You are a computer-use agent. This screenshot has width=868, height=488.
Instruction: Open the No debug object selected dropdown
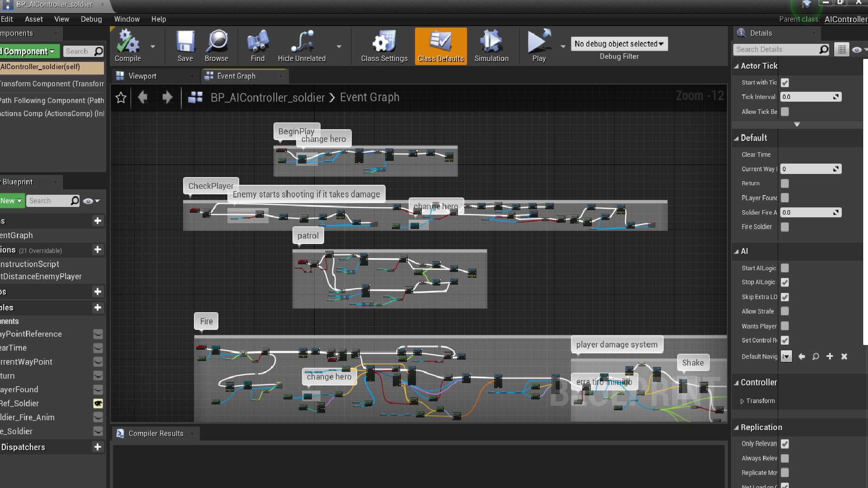(618, 43)
